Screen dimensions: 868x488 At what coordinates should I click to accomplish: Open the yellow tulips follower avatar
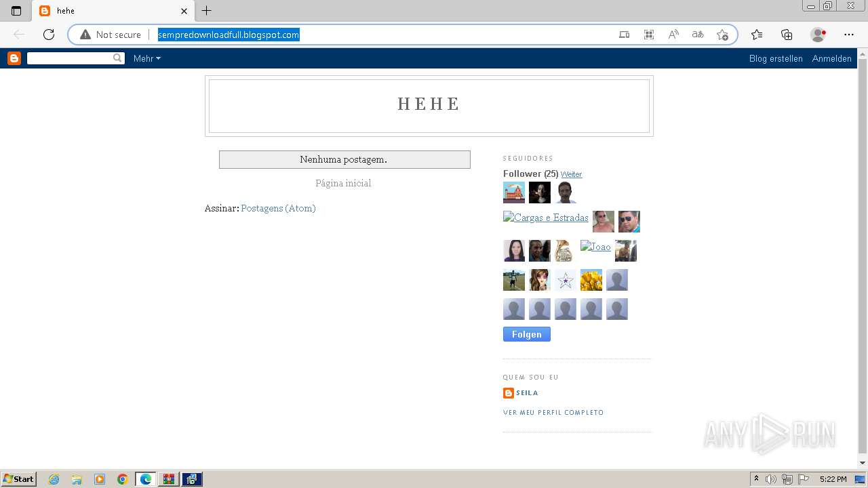(591, 280)
